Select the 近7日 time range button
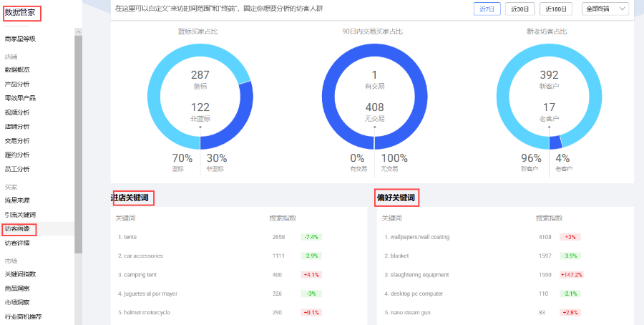The image size is (644, 325). coord(487,9)
